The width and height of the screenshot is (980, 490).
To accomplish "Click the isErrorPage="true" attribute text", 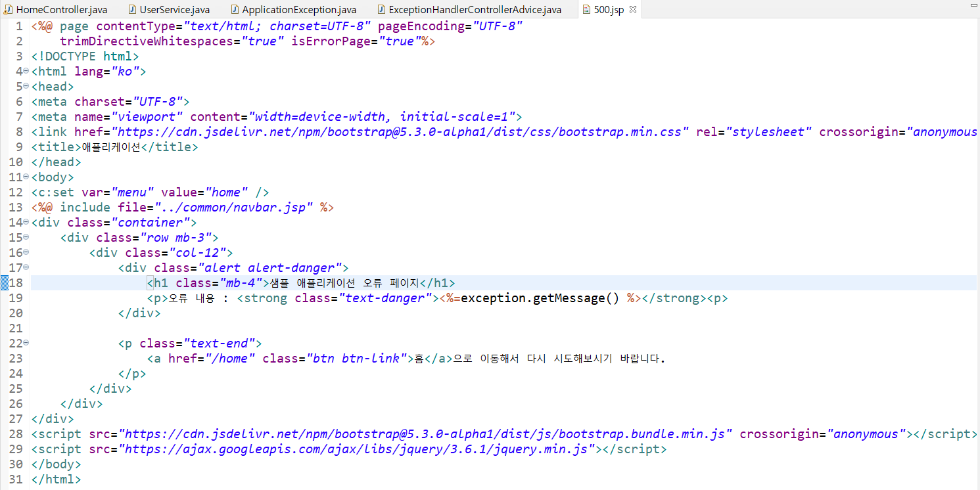I will [x=356, y=41].
